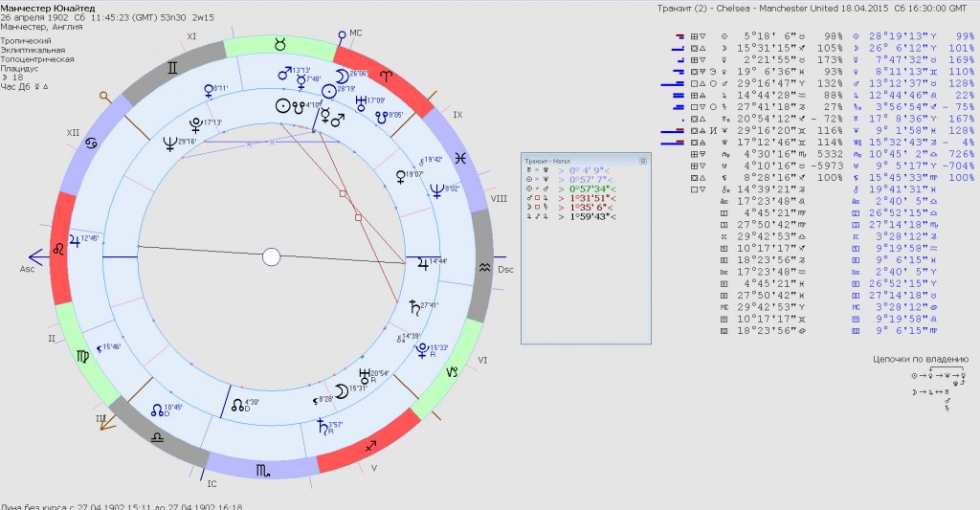This screenshot has height=510, width=980.
Task: Click the 5332 value in natal column
Action: click(x=830, y=154)
